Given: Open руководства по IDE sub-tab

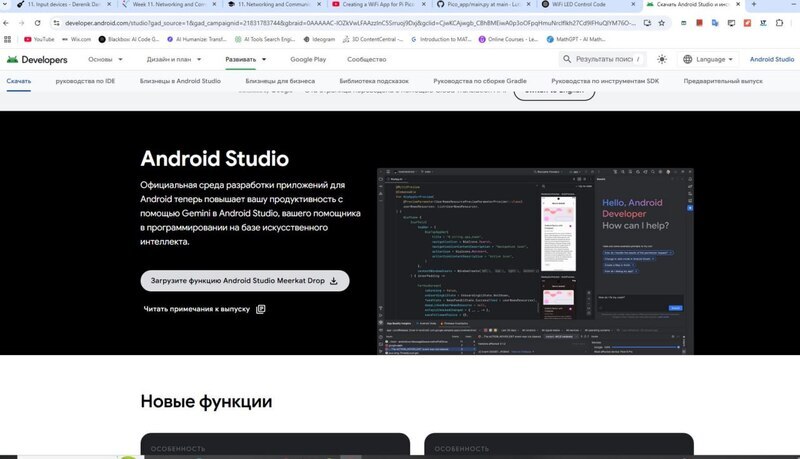Looking at the screenshot, I should tap(85, 81).
